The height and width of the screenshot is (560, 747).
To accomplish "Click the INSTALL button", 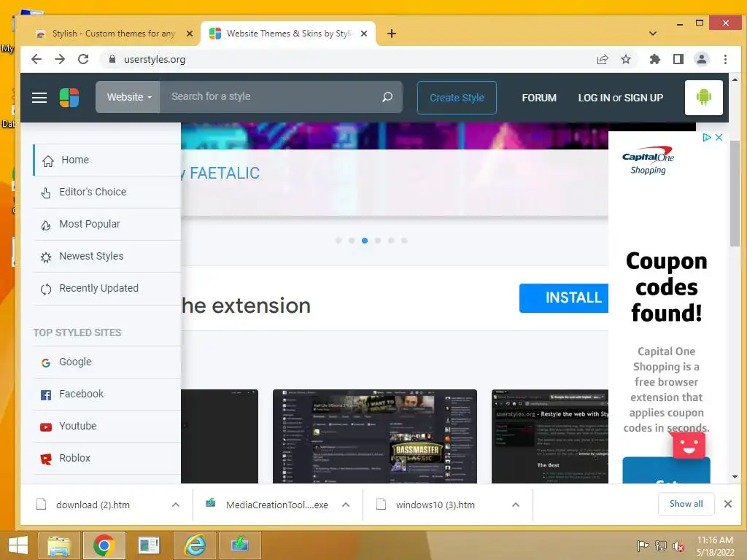I will [x=564, y=298].
